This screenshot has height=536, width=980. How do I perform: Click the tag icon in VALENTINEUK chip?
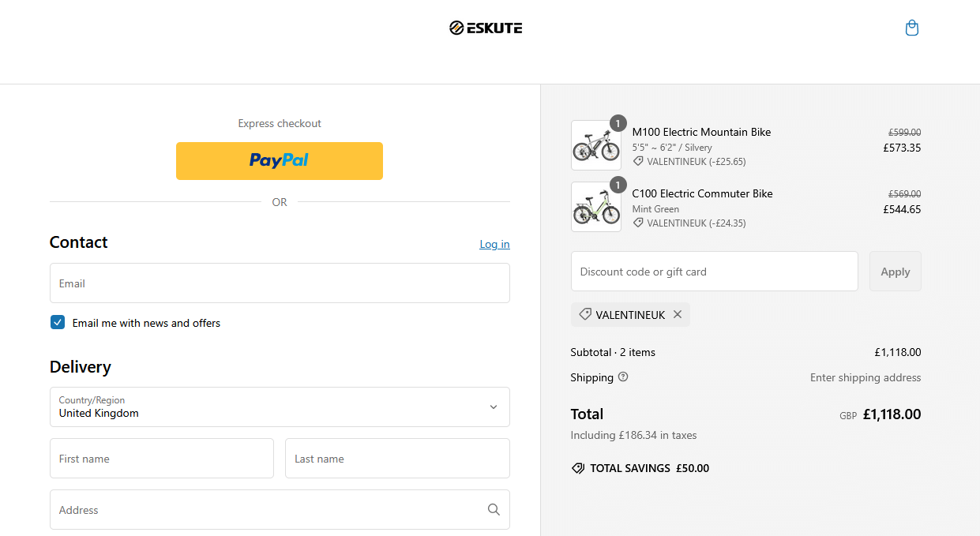(585, 315)
